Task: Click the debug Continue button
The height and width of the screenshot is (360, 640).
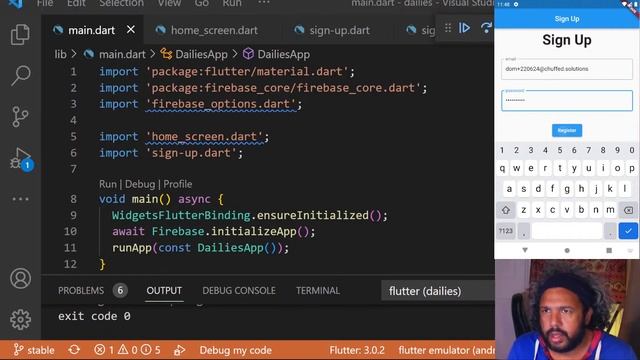Action: pos(464,28)
